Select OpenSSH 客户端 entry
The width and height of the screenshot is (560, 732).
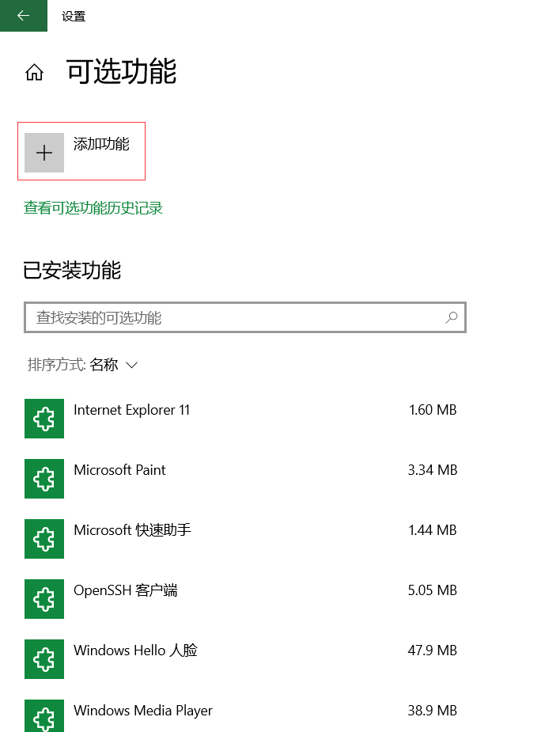pyautogui.click(x=240, y=599)
